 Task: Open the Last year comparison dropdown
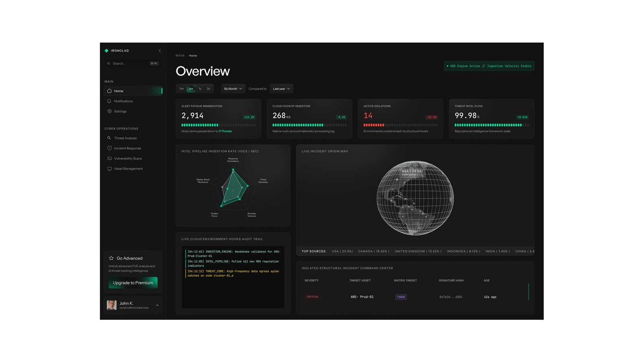coord(281,89)
